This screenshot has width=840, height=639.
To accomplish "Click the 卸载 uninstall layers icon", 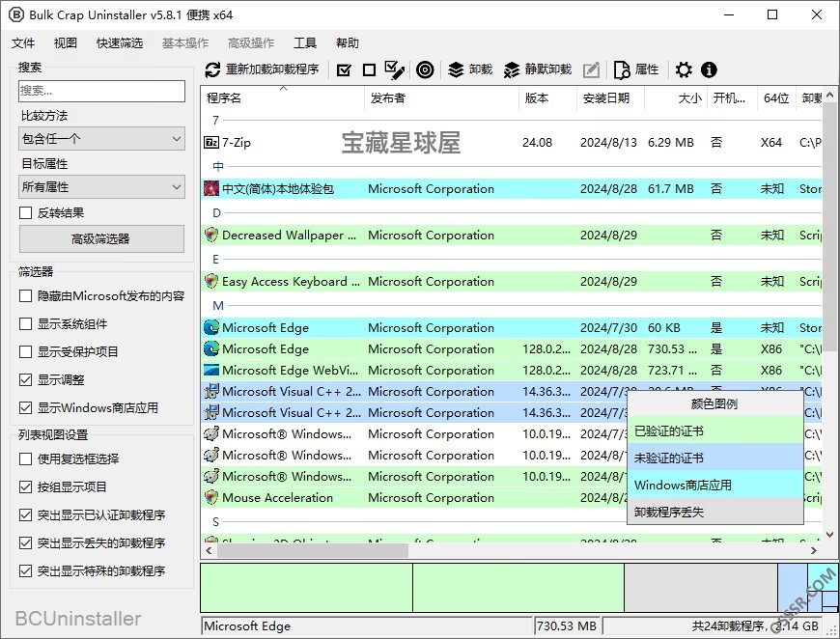I will pyautogui.click(x=456, y=69).
